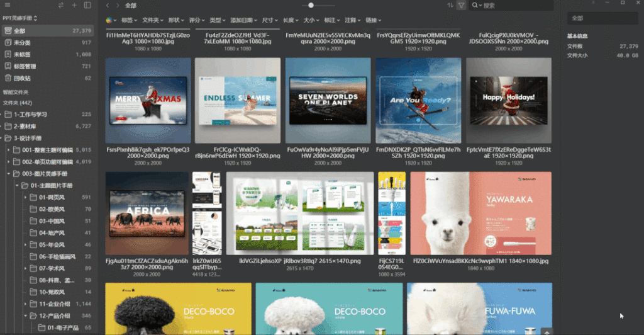The width and height of the screenshot is (644, 335).
Task: Click the sort order icon
Action: 450,5
